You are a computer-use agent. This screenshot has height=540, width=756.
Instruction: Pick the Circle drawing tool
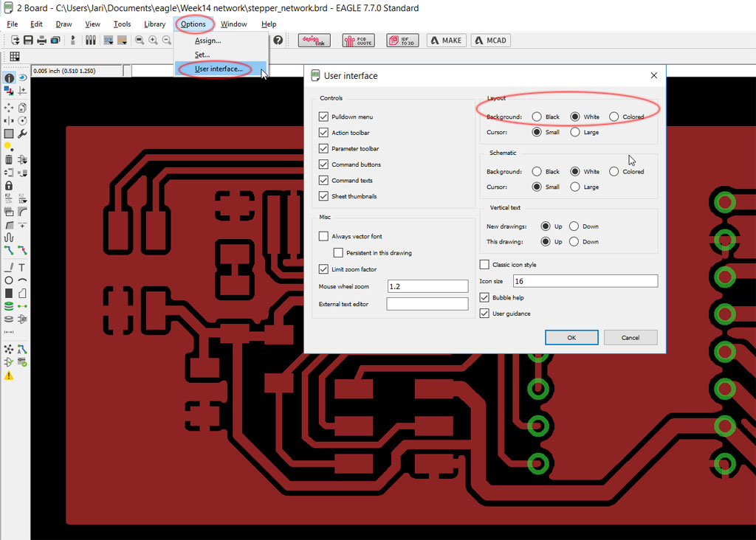pos(9,280)
